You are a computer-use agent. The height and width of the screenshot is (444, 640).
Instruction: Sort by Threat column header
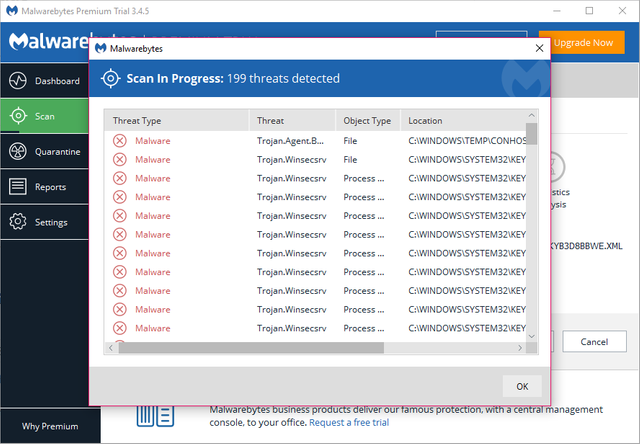292,121
